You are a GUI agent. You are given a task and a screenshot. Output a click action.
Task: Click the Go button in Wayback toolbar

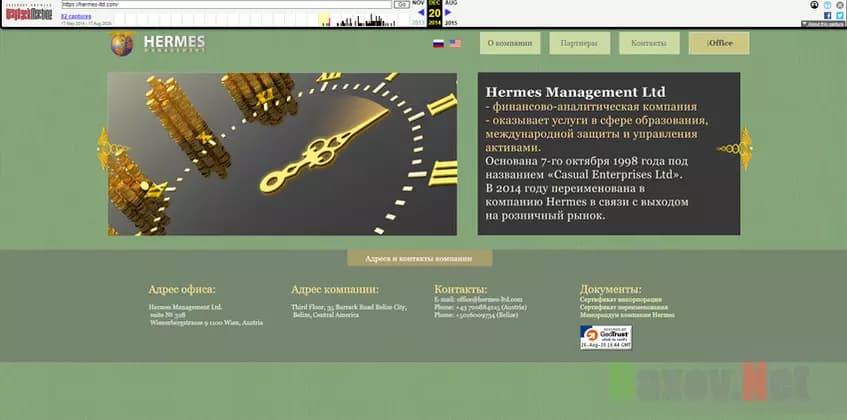click(x=401, y=4)
